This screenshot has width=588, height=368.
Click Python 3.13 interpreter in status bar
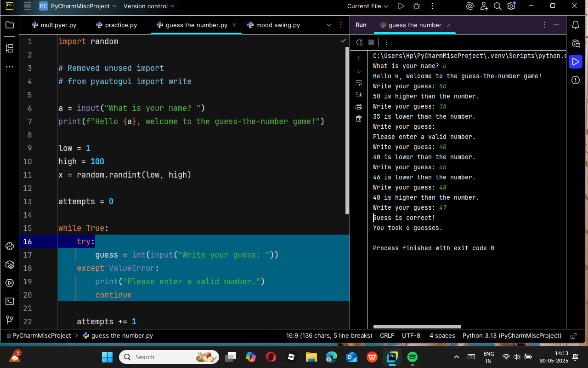[512, 336]
